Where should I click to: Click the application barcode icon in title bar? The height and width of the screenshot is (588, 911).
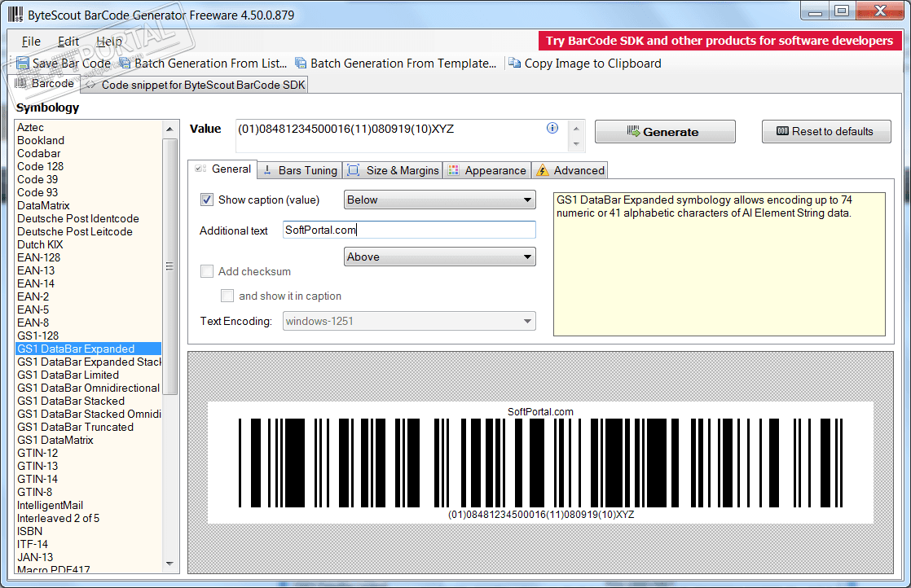point(15,15)
